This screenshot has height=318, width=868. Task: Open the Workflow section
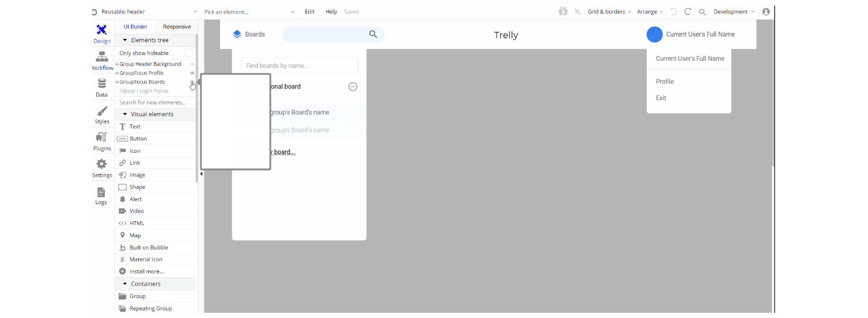[102, 61]
